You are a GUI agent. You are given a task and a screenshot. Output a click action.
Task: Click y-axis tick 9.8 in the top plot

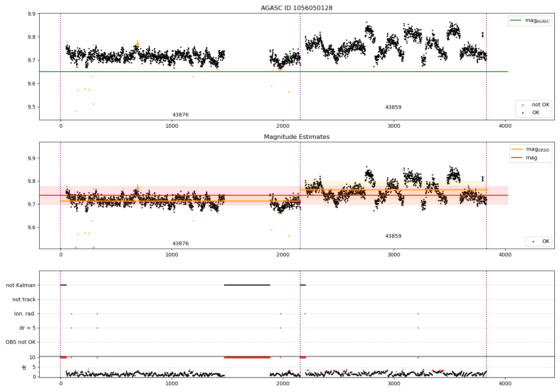coord(32,37)
